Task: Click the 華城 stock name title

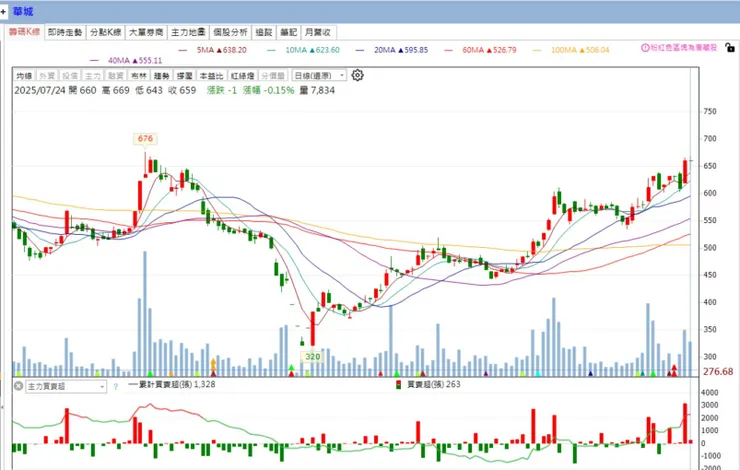Action: (23, 11)
